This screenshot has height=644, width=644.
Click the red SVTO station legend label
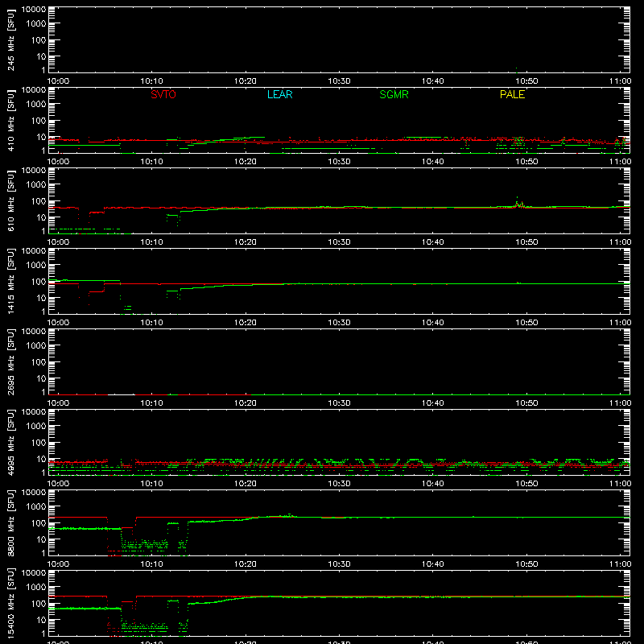[163, 94]
